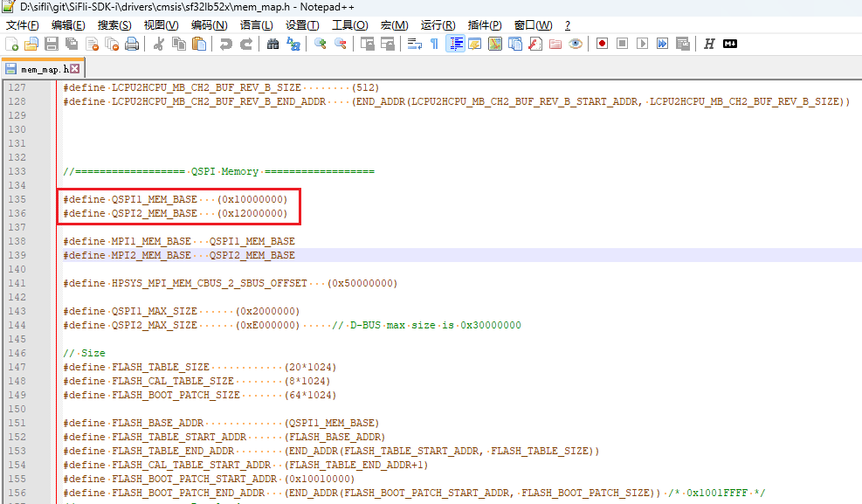
Task: Open the 视图(V) menu
Action: [161, 25]
